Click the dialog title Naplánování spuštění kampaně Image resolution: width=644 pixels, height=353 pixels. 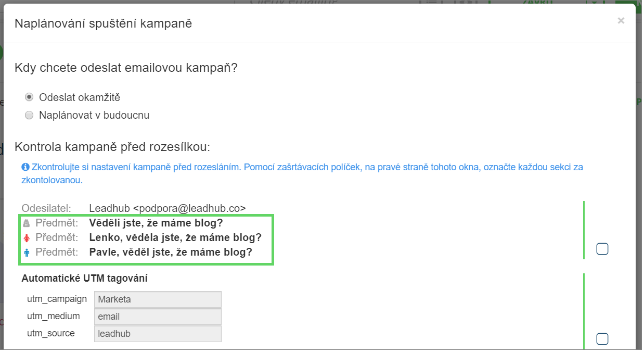point(102,23)
